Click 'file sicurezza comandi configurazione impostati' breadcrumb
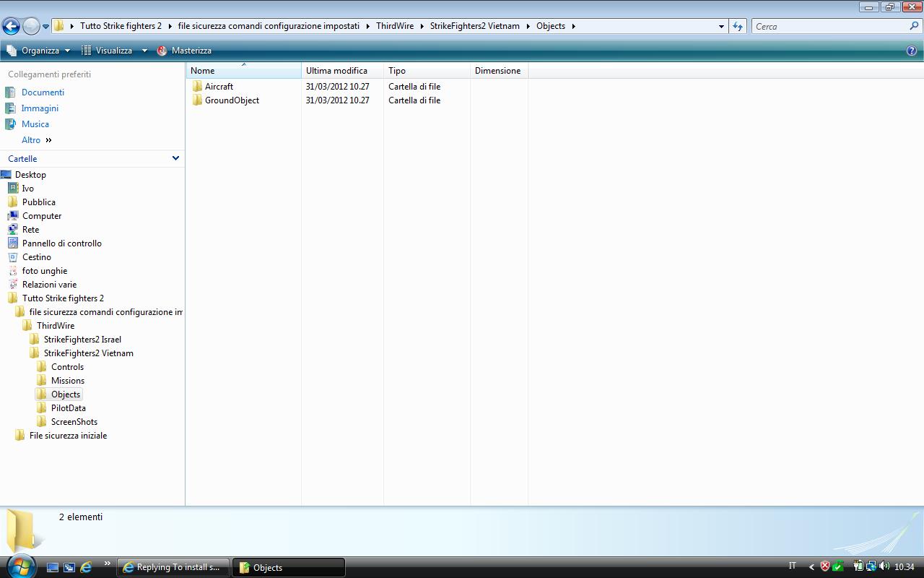Viewport: 924px width, 578px height. point(269,26)
